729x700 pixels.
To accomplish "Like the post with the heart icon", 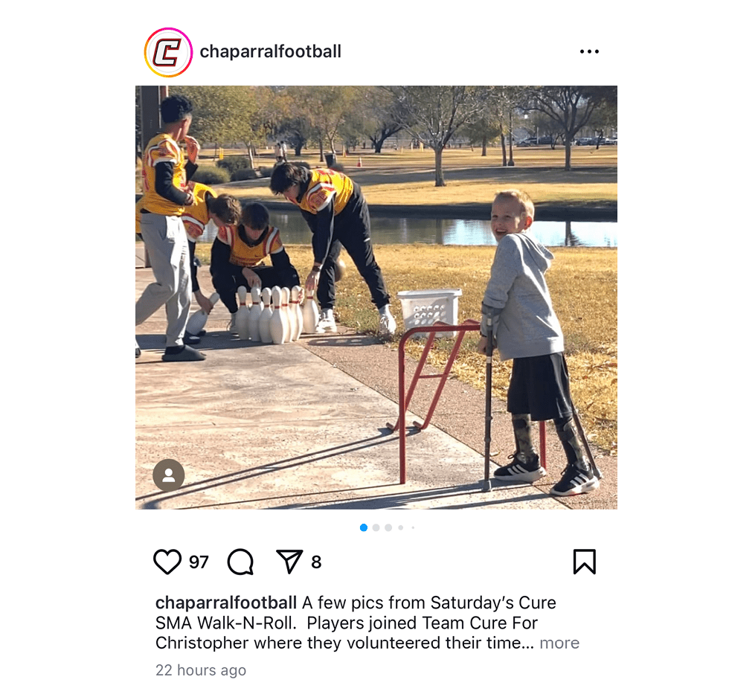I will tap(167, 562).
